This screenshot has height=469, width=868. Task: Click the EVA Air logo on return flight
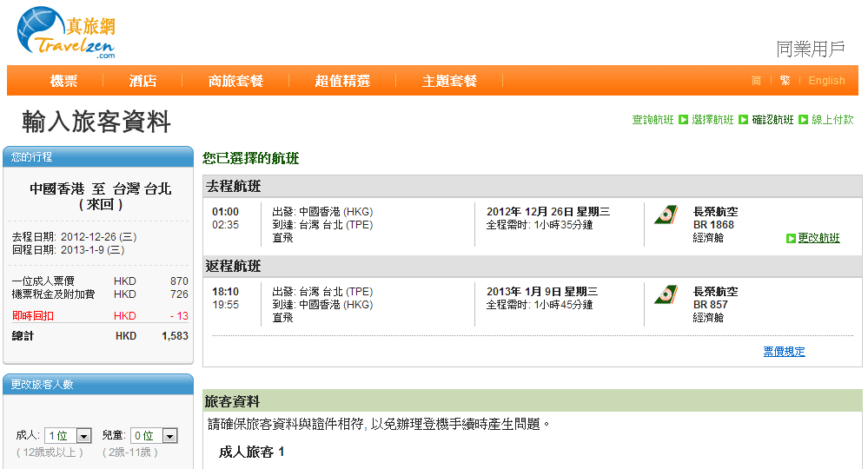(666, 295)
